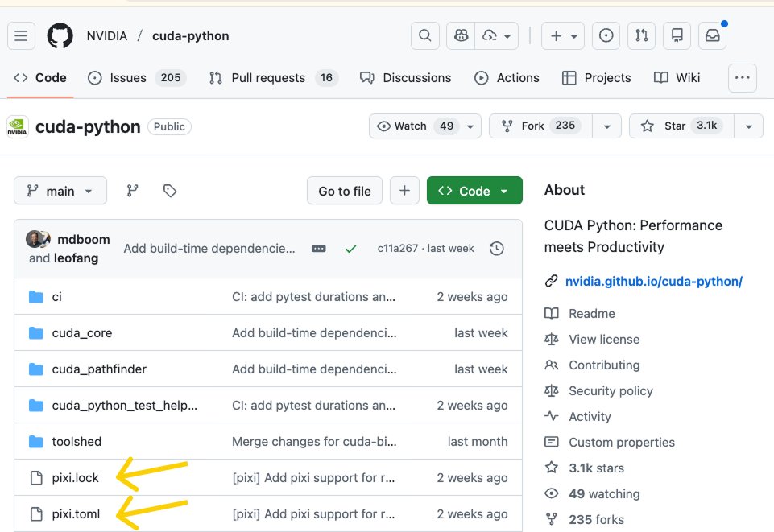The height and width of the screenshot is (532, 774).
Task: Open Copilot chat icon
Action: click(461, 36)
